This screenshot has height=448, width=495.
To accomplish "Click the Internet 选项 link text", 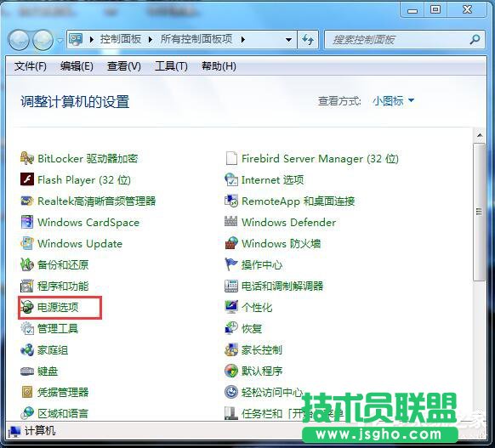I will point(272,180).
